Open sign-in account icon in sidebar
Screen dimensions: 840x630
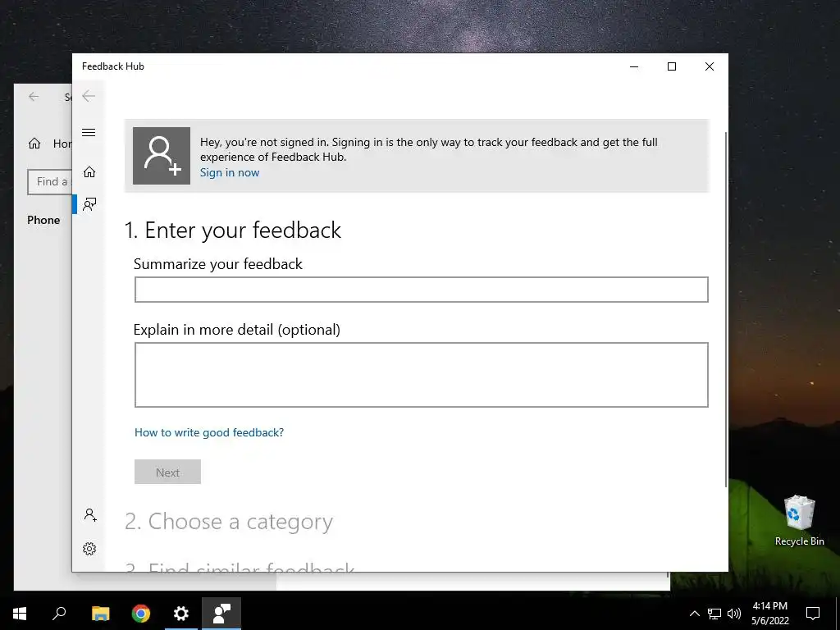pos(90,515)
